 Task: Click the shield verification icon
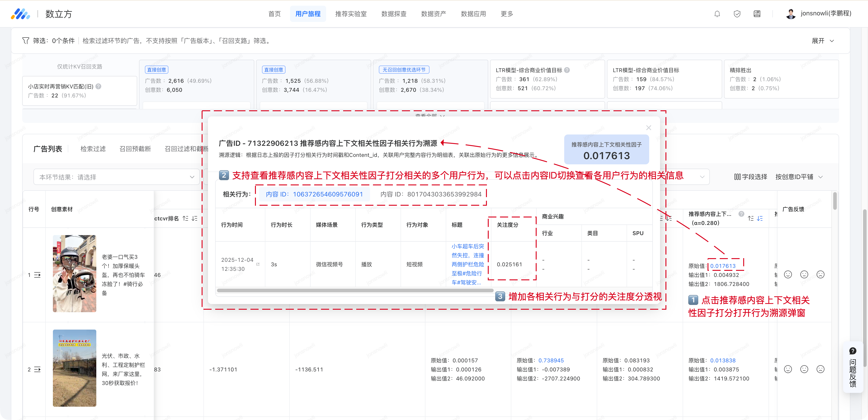coord(737,14)
